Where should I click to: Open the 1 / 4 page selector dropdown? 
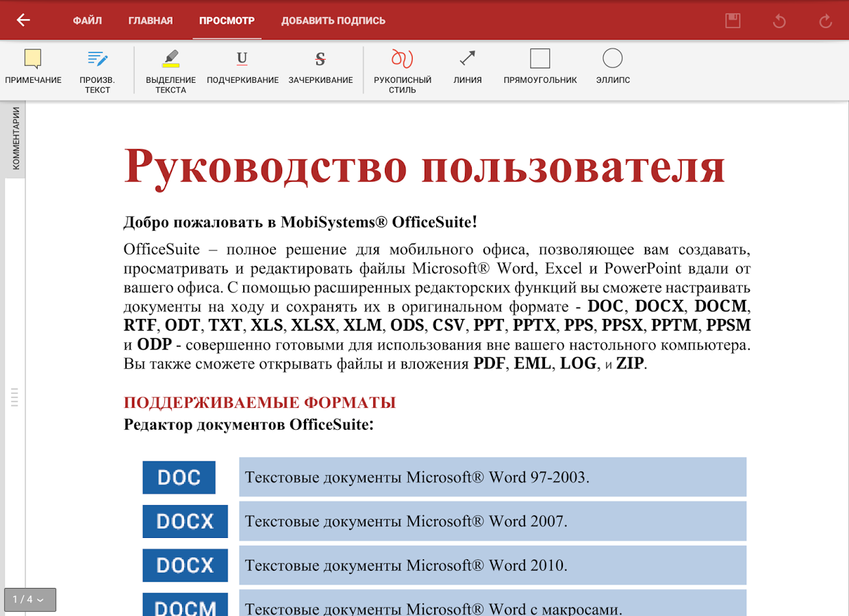coord(29,600)
